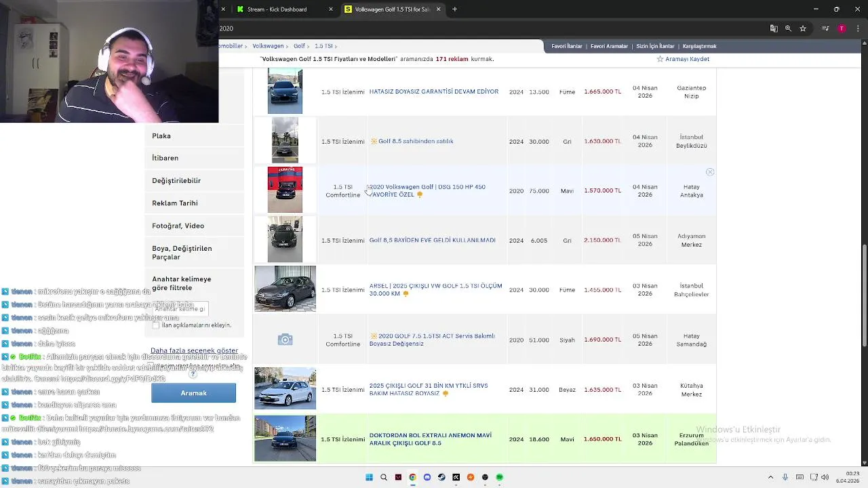
Task: Open Sizin İçin İlanlar menu item
Action: pyautogui.click(x=655, y=46)
